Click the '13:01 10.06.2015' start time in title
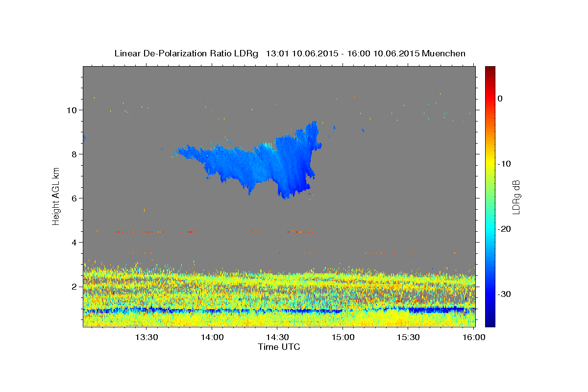The width and height of the screenshot is (588, 392). click(x=301, y=53)
